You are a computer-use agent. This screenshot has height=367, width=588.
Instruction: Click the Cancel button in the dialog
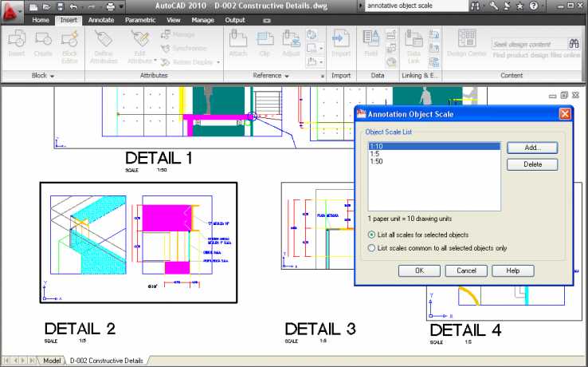point(466,270)
